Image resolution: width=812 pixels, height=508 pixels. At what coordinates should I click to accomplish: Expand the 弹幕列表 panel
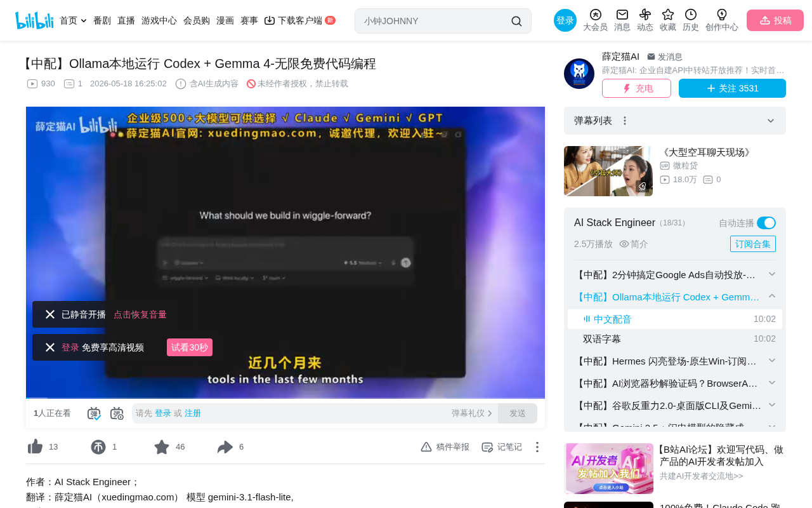tap(771, 121)
